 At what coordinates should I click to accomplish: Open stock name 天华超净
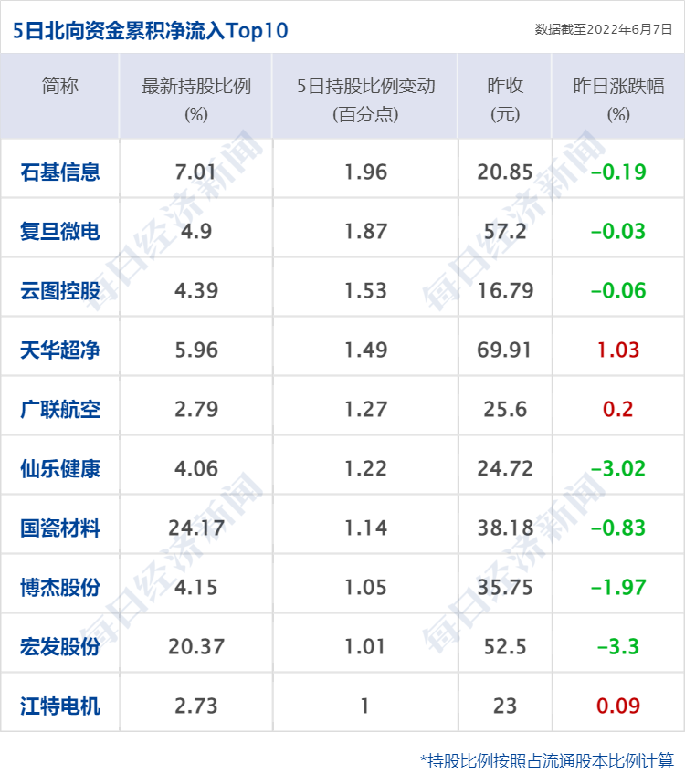(60, 350)
